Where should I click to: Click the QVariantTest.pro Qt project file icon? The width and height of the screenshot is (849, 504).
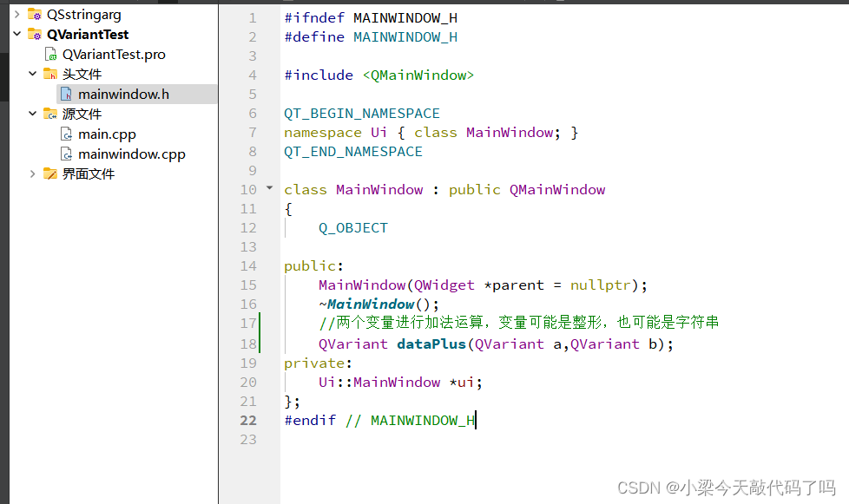(x=50, y=54)
